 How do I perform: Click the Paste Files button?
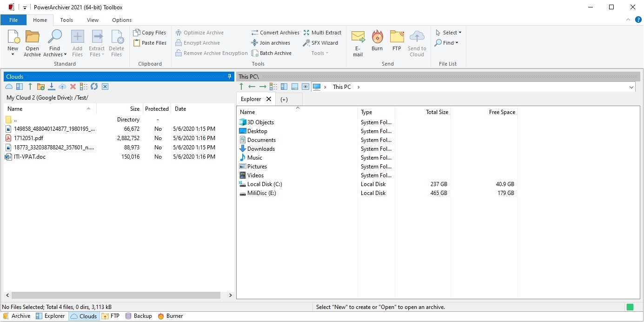pos(150,43)
